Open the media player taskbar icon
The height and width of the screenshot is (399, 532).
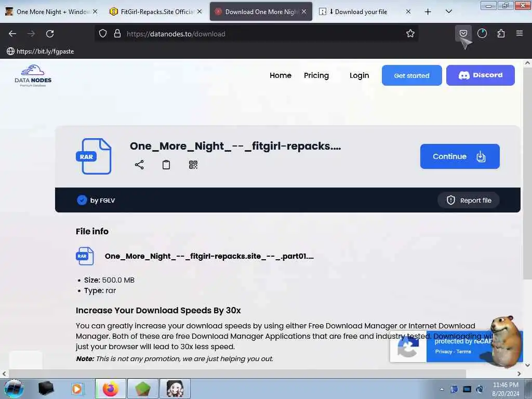[x=77, y=389]
